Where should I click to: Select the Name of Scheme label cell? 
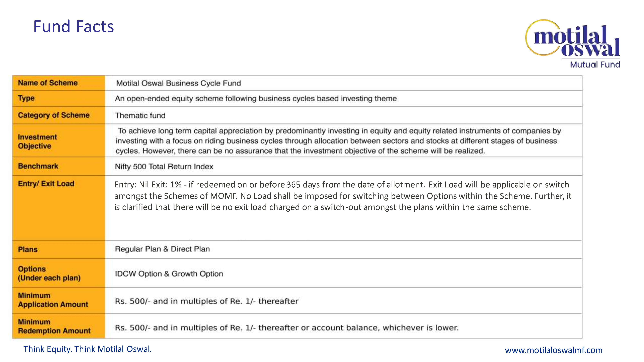coord(48,83)
